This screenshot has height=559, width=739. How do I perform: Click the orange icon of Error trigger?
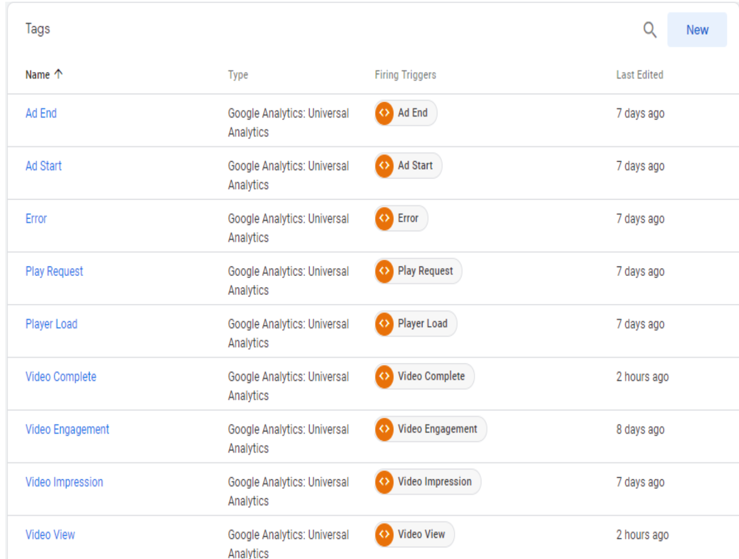385,218
